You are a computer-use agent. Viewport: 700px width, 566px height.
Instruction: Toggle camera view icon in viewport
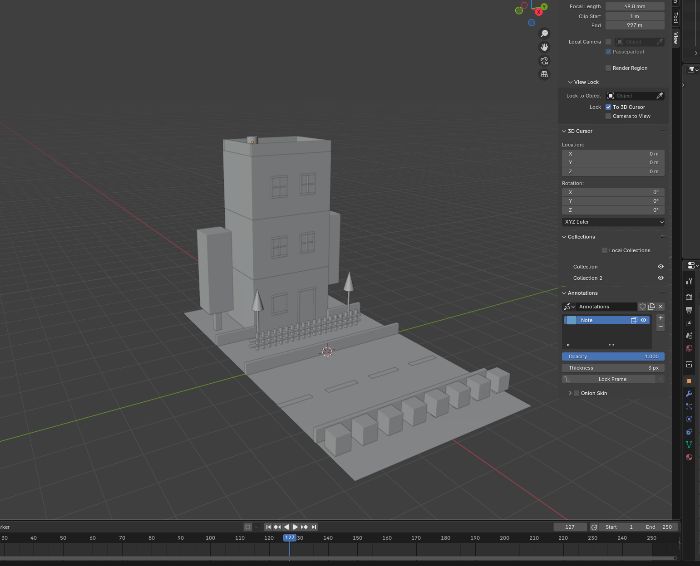point(544,61)
